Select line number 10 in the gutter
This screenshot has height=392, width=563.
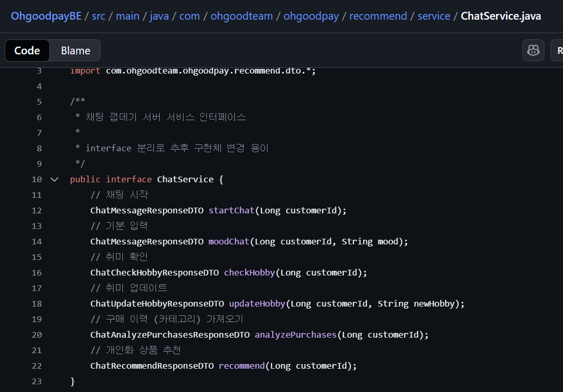pyautogui.click(x=36, y=179)
